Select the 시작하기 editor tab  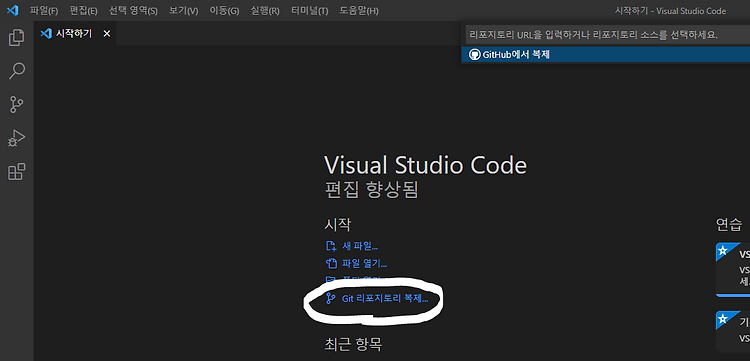pos(75,33)
